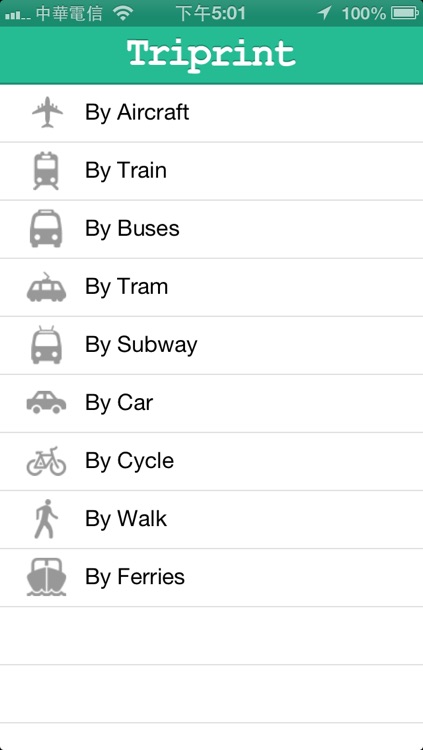The image size is (423, 750).
Task: Open the By Tram entry
Action: point(212,287)
